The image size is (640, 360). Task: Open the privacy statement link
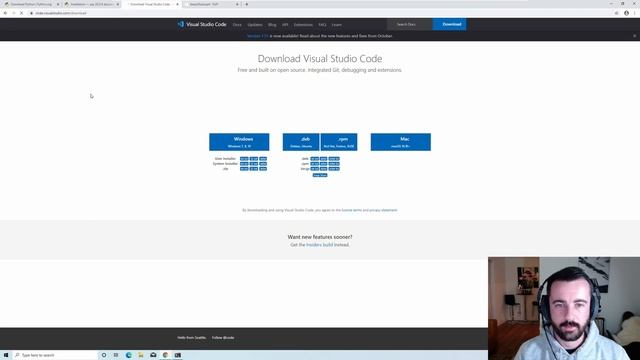[x=383, y=210]
